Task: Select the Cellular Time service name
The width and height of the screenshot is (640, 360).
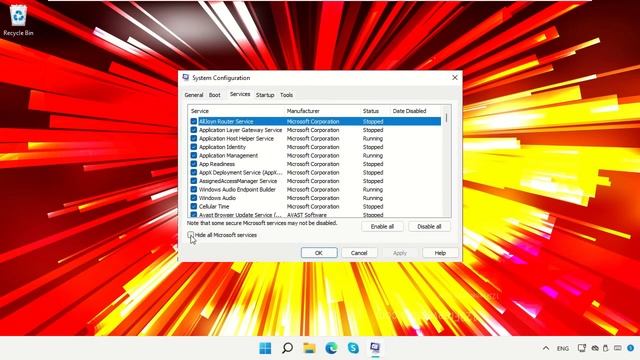Action: tap(214, 207)
